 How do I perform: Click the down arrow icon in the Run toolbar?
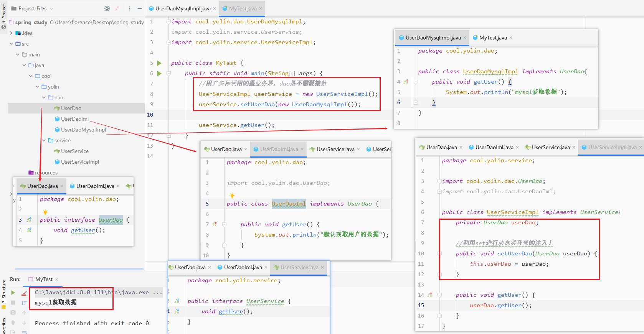point(24,322)
